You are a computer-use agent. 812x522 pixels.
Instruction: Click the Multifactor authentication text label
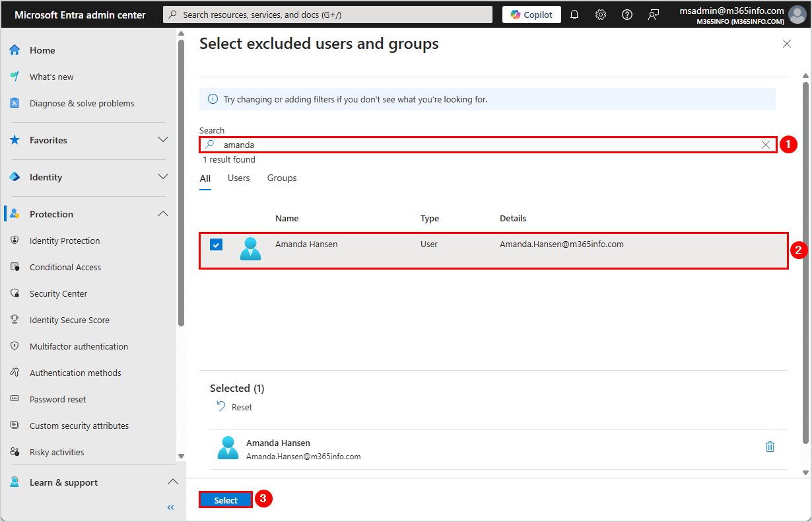[79, 346]
